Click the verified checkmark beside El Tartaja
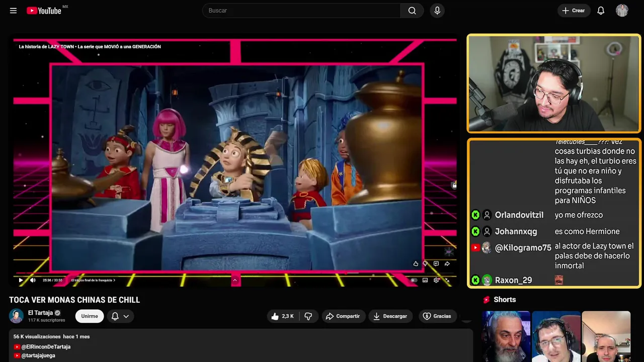644x362 pixels. tap(57, 313)
